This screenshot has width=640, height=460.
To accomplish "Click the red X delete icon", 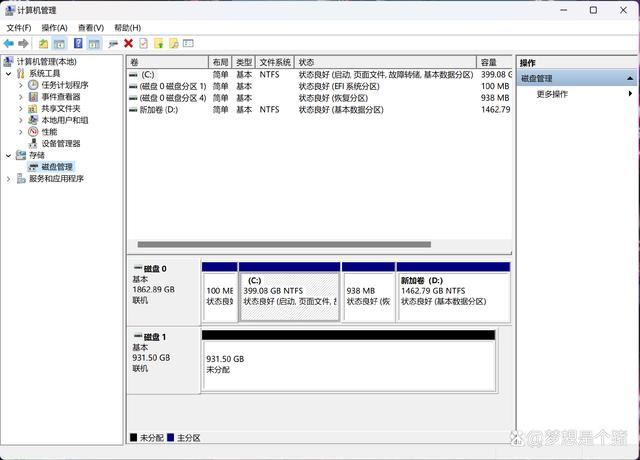I will tap(129, 43).
